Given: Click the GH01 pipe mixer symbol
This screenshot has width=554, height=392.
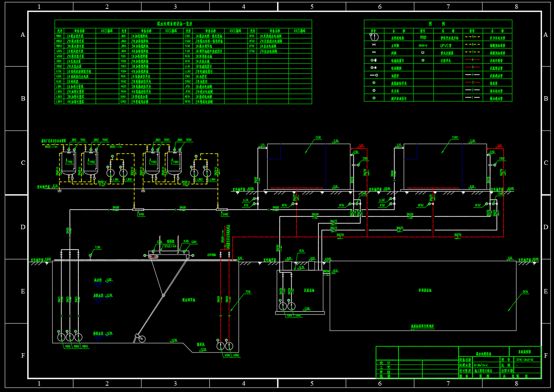Looking at the screenshot, I should [x=138, y=210].
